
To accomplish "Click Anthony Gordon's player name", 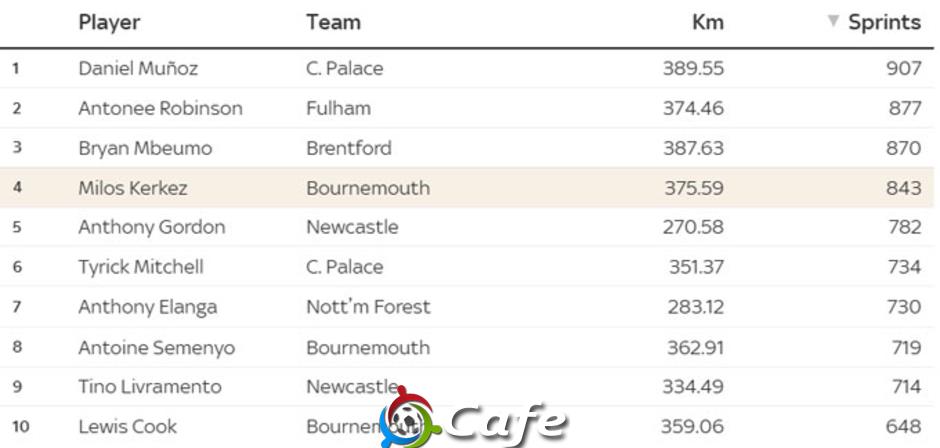I will point(152,227).
